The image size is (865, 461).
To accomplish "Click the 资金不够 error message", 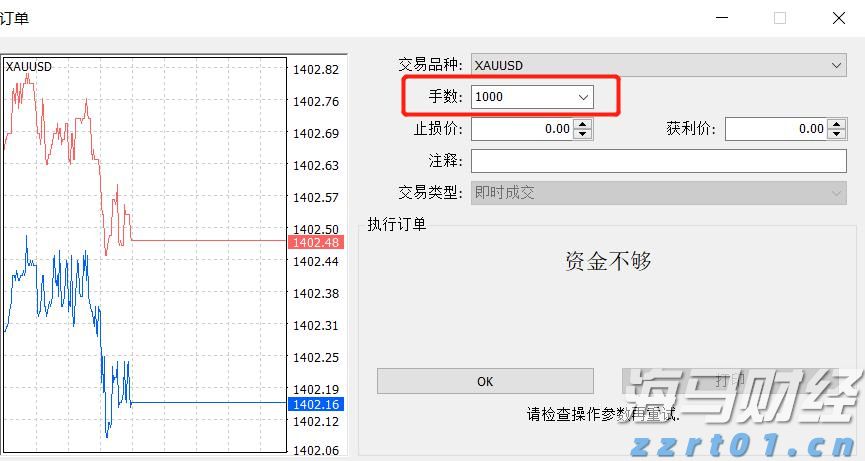I will 608,262.
